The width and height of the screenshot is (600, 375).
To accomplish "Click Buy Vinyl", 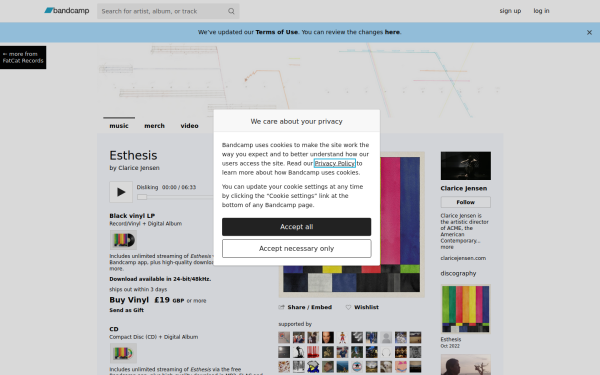I will click(129, 300).
